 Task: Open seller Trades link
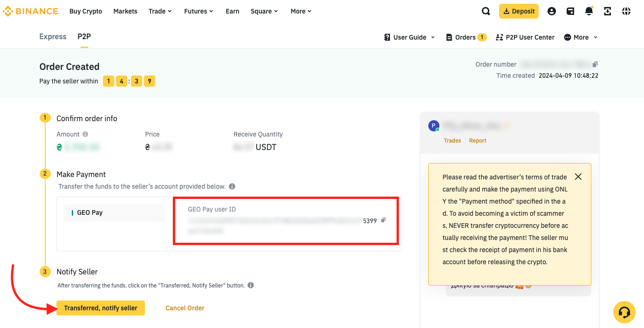[x=452, y=140]
